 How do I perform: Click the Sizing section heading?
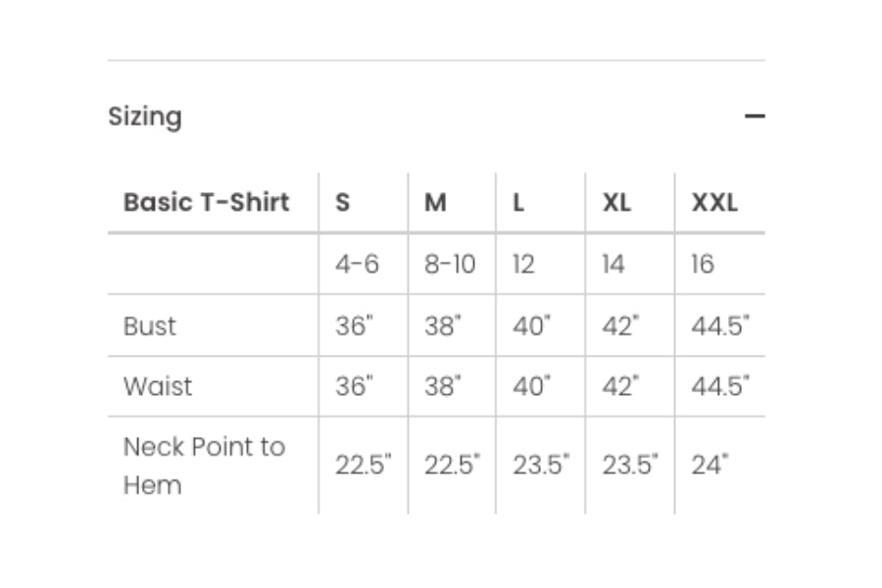[x=145, y=117]
